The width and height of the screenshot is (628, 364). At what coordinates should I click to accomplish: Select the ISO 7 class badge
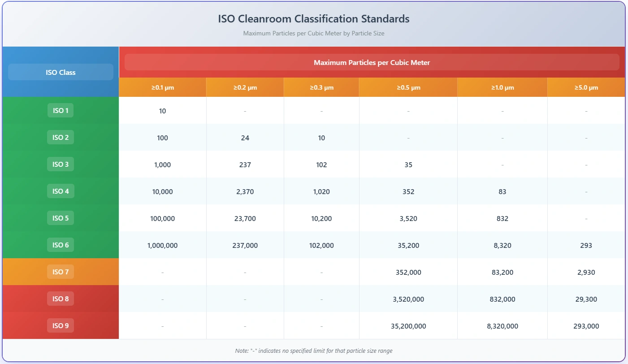[61, 272]
